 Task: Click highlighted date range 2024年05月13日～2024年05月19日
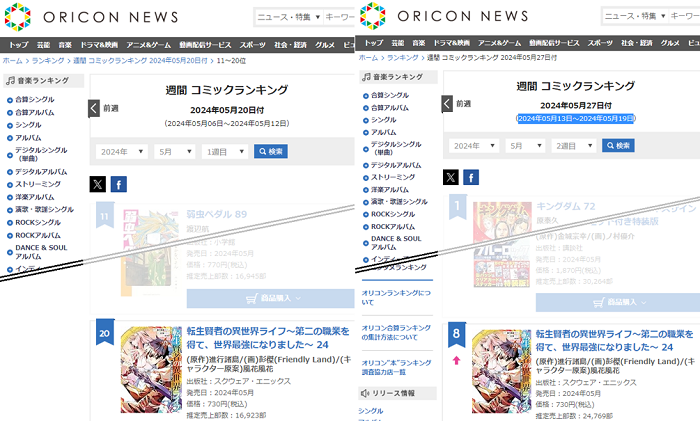coord(575,118)
